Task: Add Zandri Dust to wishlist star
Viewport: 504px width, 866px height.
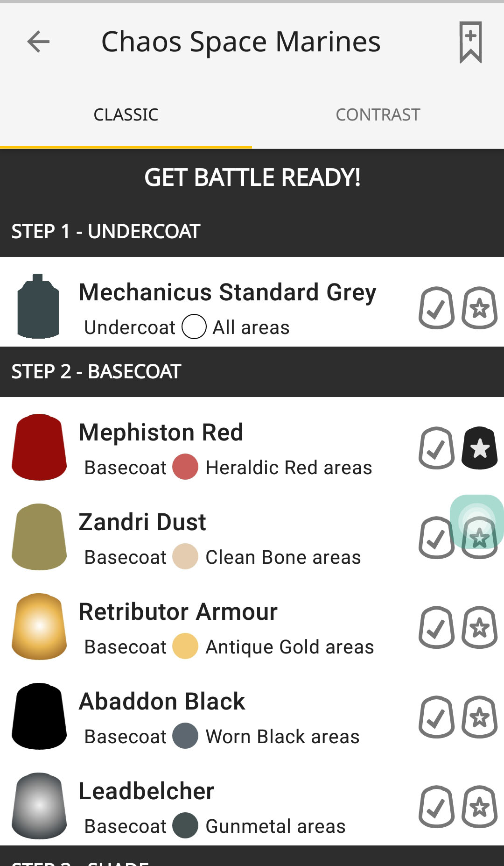Action: click(479, 538)
